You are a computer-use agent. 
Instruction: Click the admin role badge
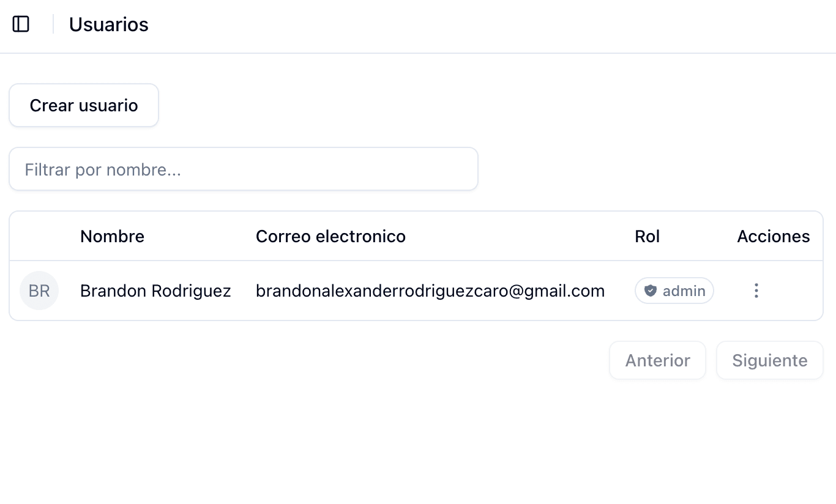(674, 291)
